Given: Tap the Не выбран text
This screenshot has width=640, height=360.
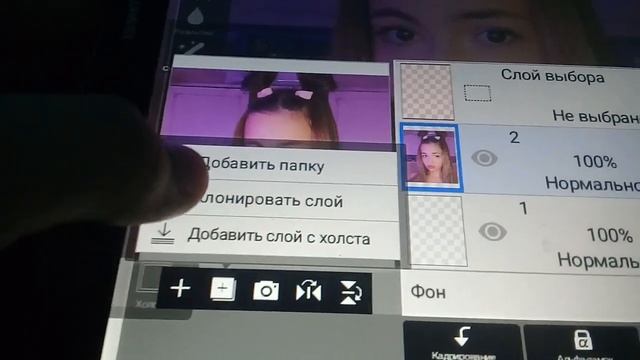Looking at the screenshot, I should point(596,117).
